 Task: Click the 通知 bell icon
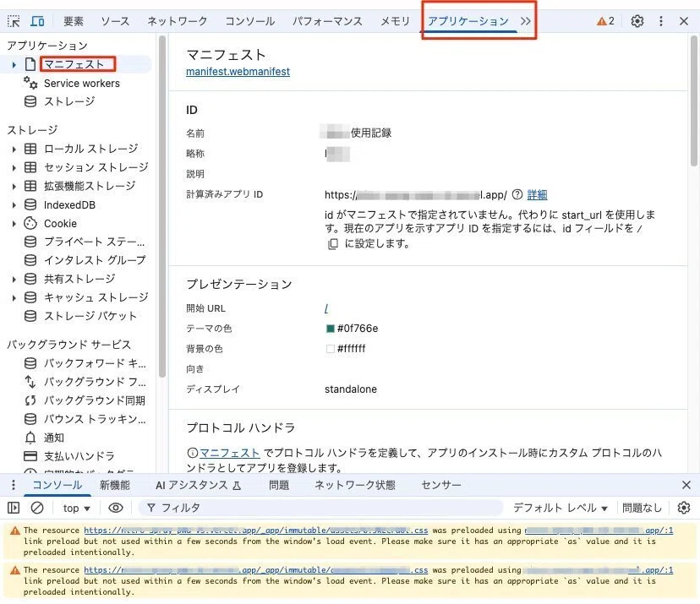pyautogui.click(x=30, y=438)
